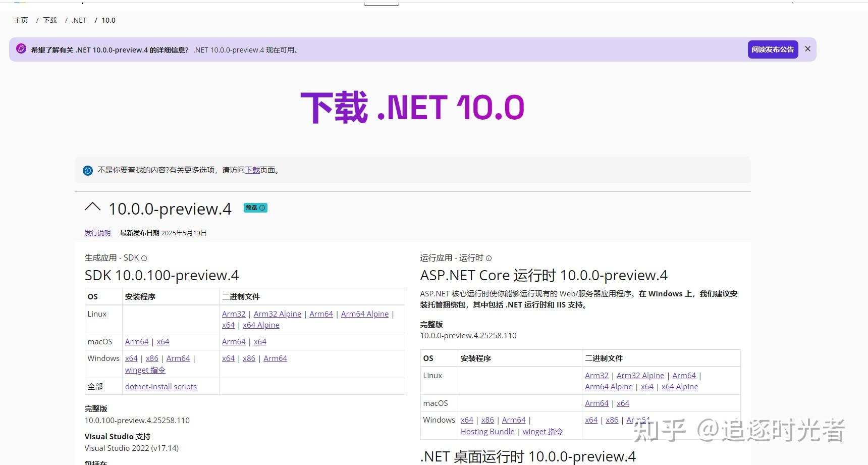This screenshot has height=465, width=868.
Task: Download the Linux Arm32 SDK binary
Action: 234,314
